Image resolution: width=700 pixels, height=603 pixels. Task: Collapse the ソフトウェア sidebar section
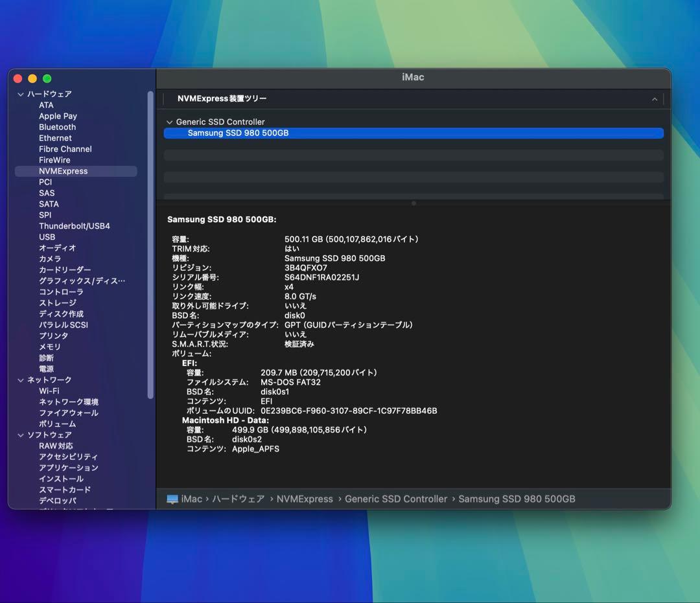(20, 435)
